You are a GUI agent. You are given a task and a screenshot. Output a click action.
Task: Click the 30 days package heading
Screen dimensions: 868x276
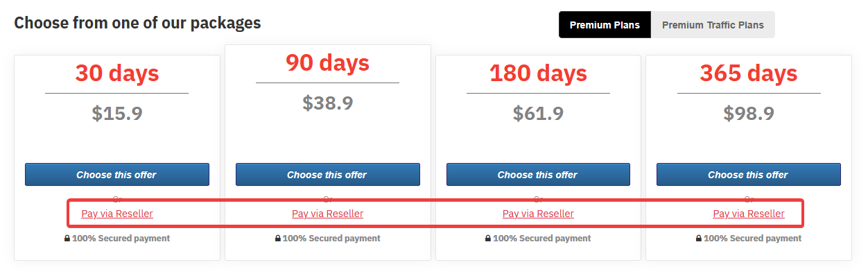click(x=117, y=73)
